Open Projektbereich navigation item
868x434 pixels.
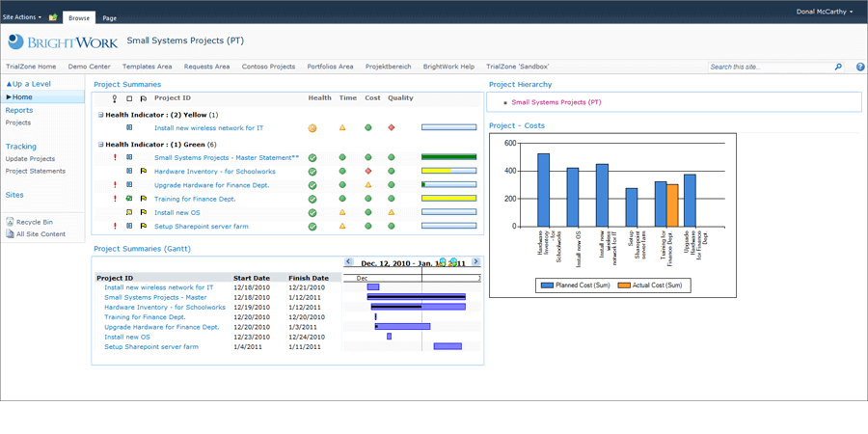point(388,67)
